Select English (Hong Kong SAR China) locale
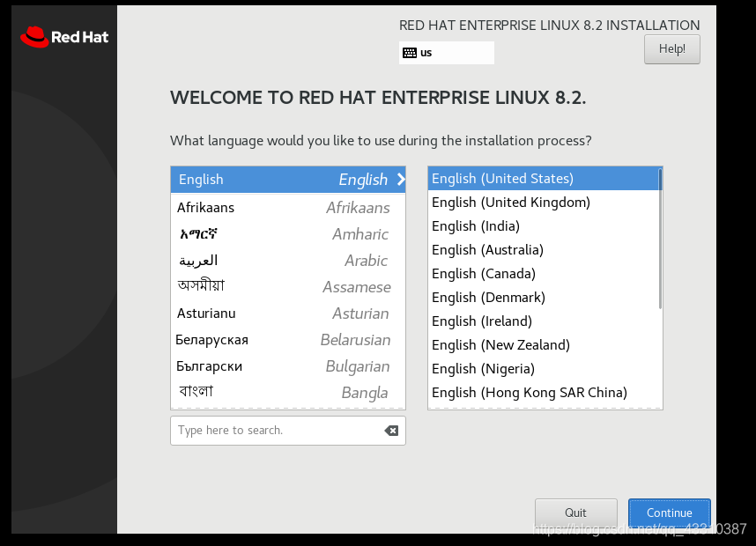The width and height of the screenshot is (756, 546). pyautogui.click(x=543, y=393)
